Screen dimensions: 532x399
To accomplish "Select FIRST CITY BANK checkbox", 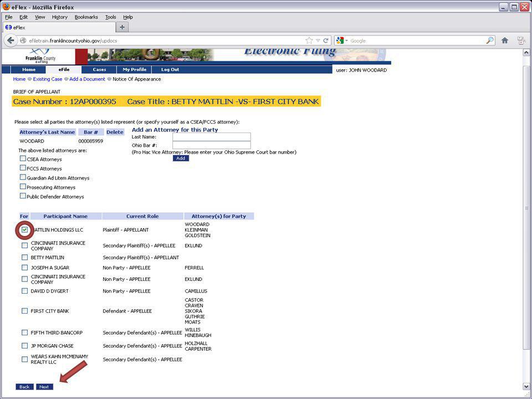I will tap(24, 311).
